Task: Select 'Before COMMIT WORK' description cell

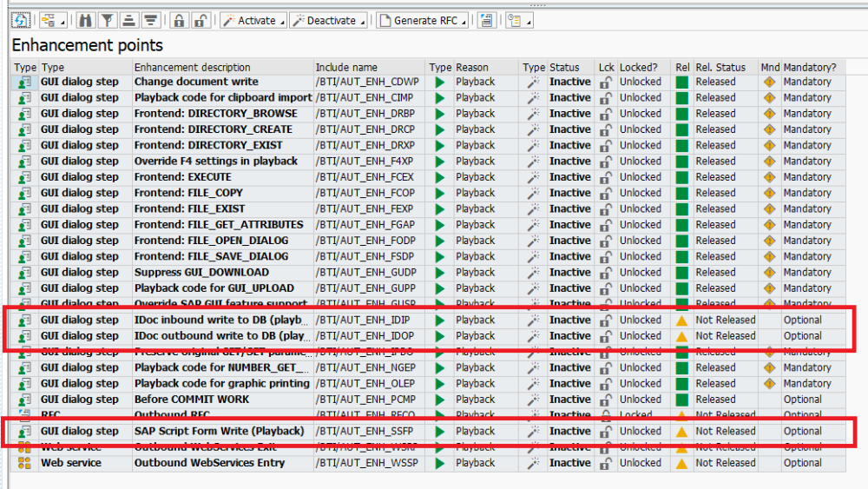Action: 223,400
